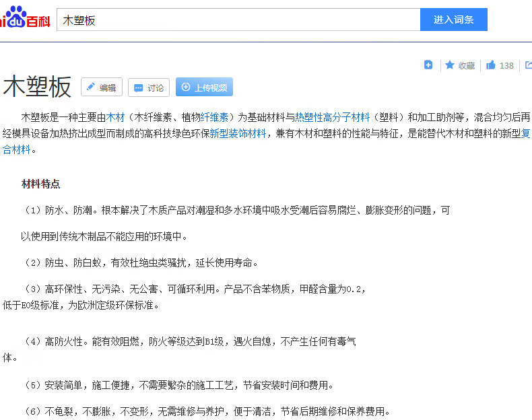This screenshot has height=420, width=532.
Task: Click the line starting （1）防水、防潮
Action: [236, 211]
